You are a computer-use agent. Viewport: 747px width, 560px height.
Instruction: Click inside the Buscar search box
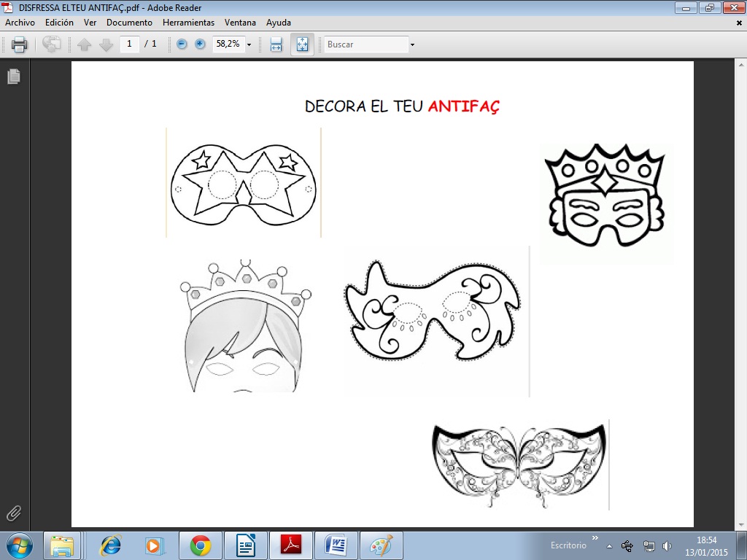365,44
